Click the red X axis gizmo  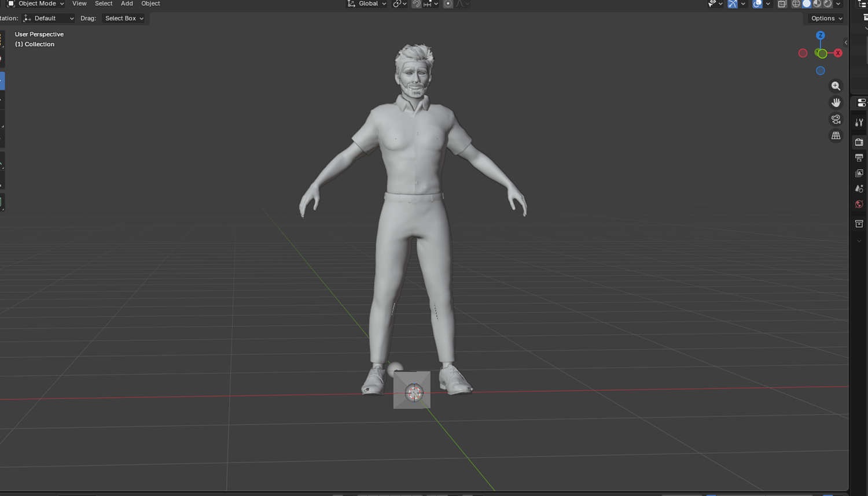pyautogui.click(x=838, y=53)
